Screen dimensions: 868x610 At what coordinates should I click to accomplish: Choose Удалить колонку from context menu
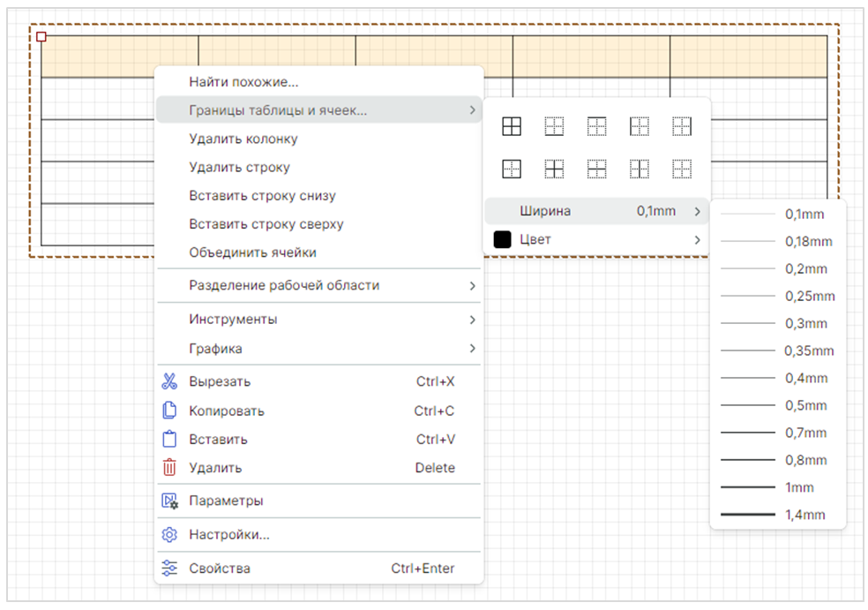pyautogui.click(x=243, y=139)
